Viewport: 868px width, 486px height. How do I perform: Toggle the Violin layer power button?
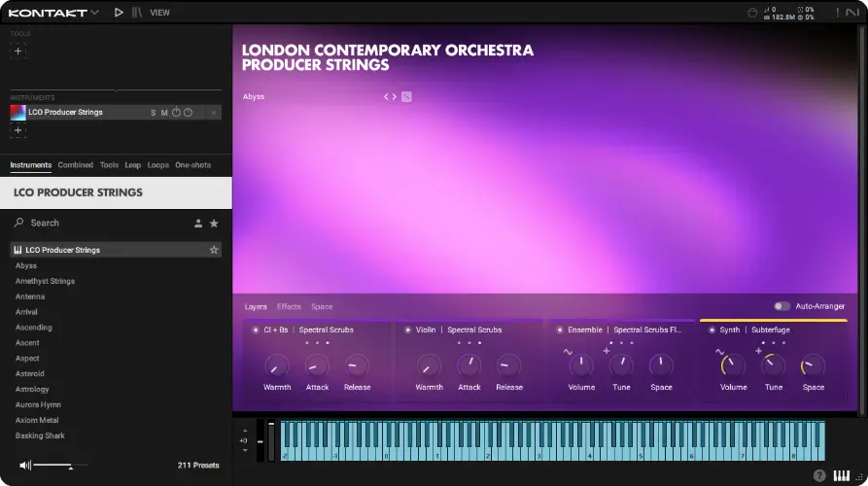click(x=407, y=330)
